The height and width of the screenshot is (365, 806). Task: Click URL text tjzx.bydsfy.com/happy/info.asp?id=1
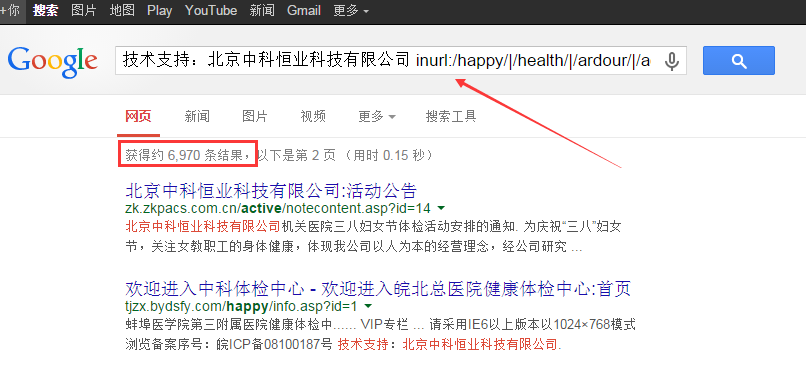point(241,306)
